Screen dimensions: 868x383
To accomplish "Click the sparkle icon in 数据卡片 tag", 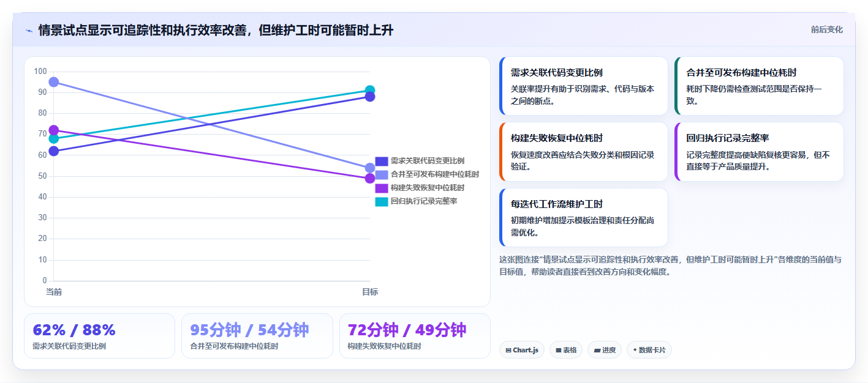I will pos(635,351).
